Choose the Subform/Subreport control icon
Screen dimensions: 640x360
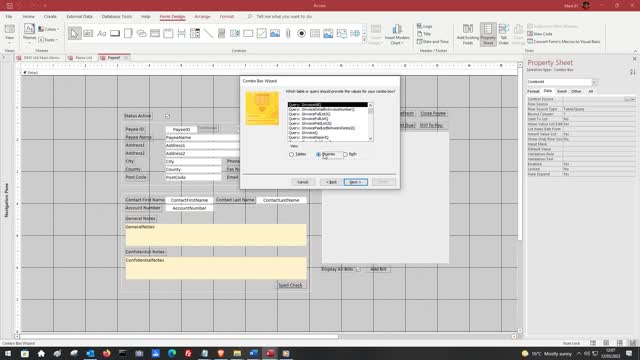(x=315, y=33)
